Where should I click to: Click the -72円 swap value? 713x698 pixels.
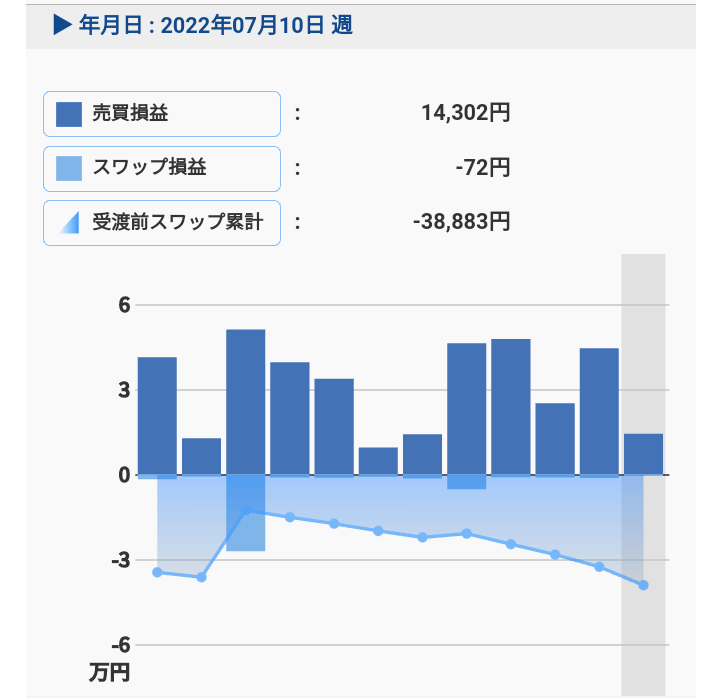[x=482, y=168]
